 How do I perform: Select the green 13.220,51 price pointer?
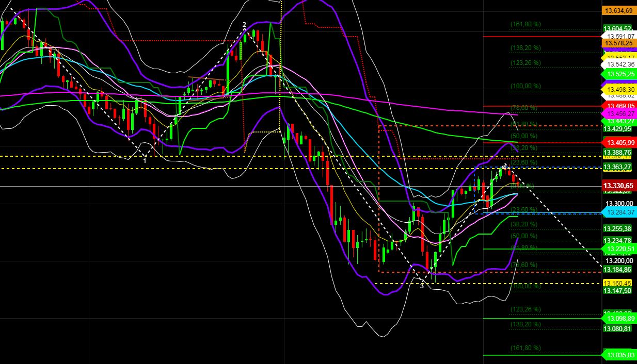pos(618,248)
